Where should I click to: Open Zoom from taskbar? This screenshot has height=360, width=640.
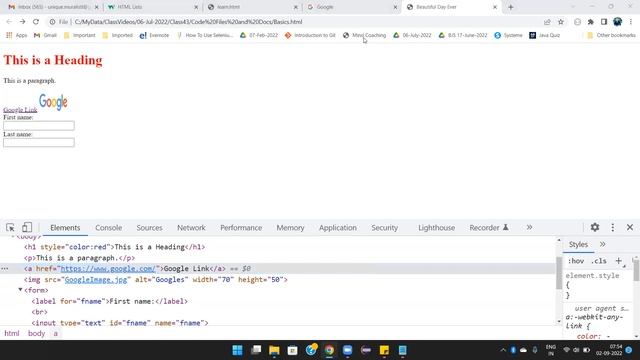click(347, 350)
